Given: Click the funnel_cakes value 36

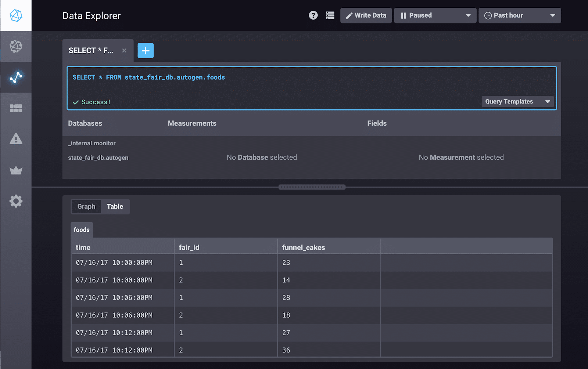Looking at the screenshot, I should (x=286, y=350).
